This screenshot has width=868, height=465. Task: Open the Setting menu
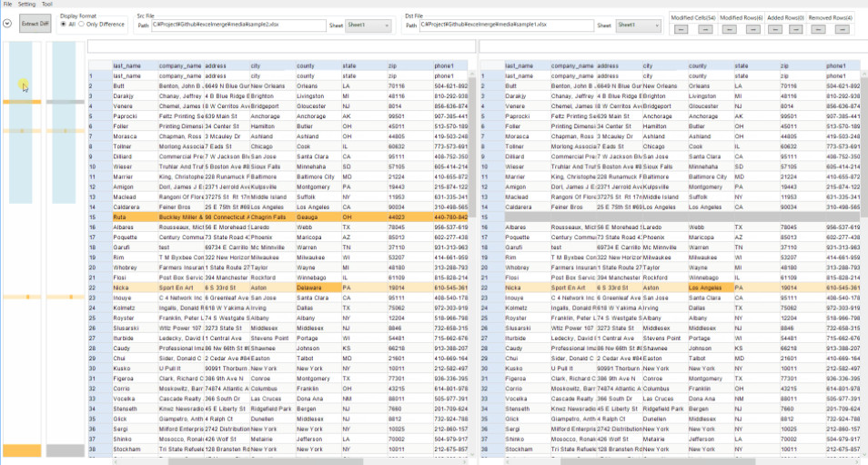[x=27, y=5]
